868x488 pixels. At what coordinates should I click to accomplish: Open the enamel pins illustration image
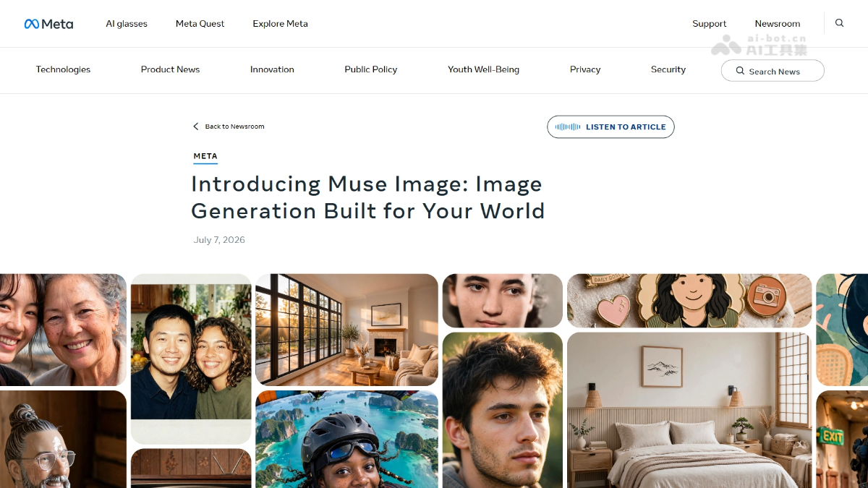tap(689, 301)
